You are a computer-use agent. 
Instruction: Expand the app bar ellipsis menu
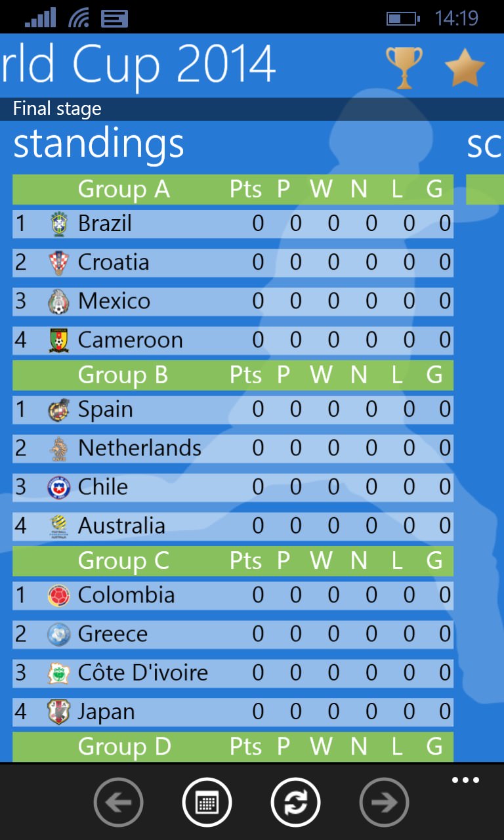[x=465, y=780]
